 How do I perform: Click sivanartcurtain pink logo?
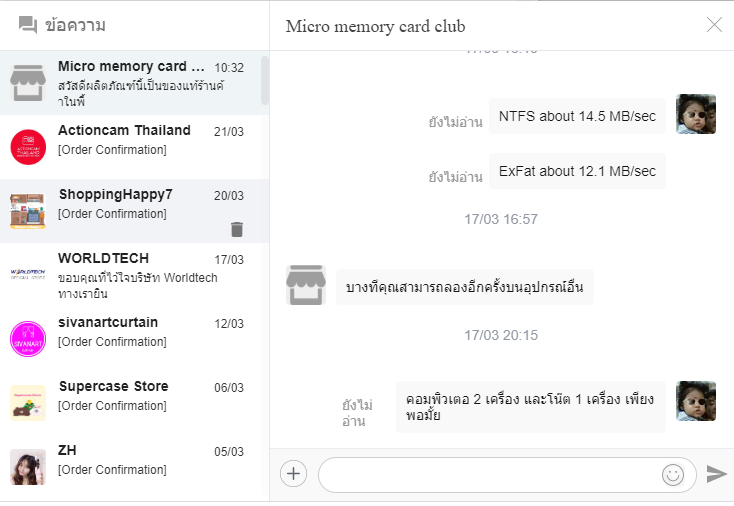pos(28,339)
